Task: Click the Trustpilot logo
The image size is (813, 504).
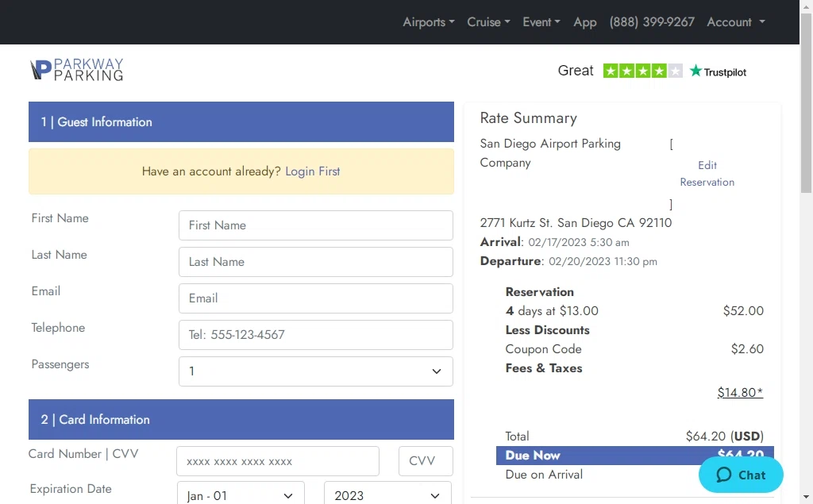Action: tap(718, 71)
